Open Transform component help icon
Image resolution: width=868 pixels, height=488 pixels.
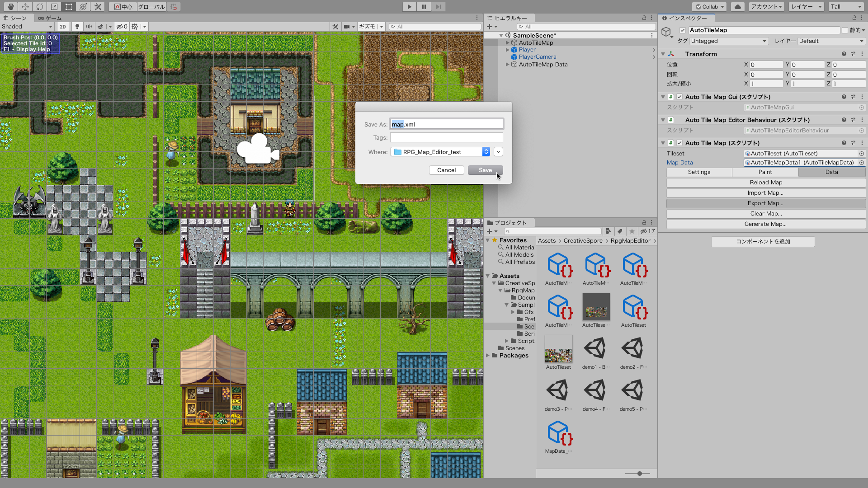tap(844, 54)
